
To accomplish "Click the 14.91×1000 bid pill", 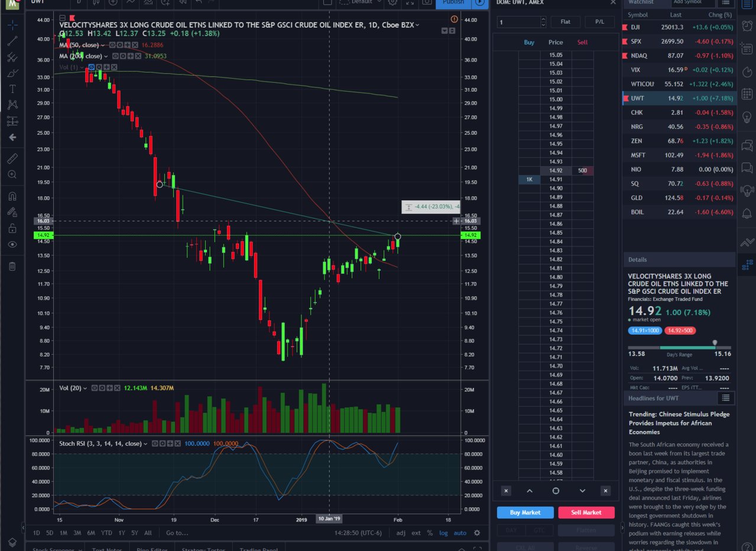I will click(645, 330).
